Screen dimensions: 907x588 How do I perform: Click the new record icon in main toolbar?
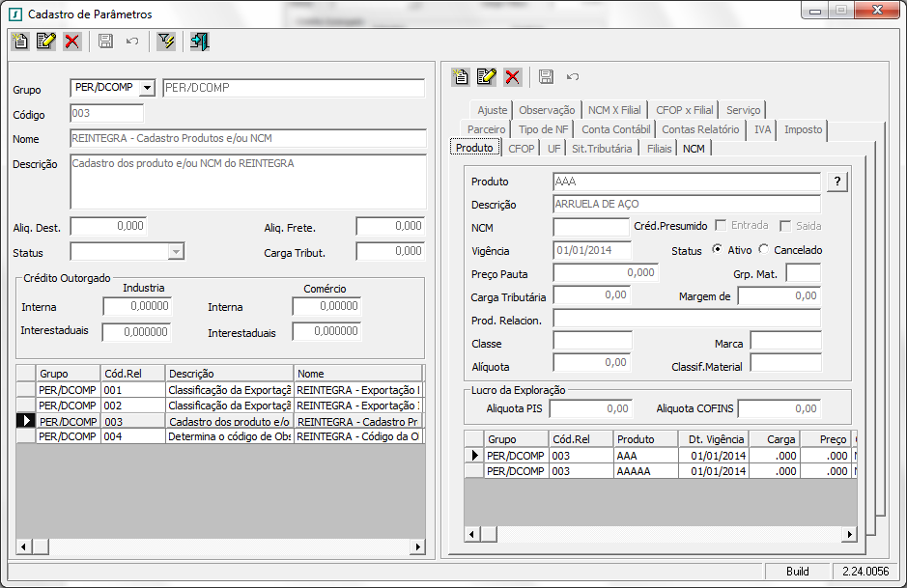pyautogui.click(x=20, y=42)
